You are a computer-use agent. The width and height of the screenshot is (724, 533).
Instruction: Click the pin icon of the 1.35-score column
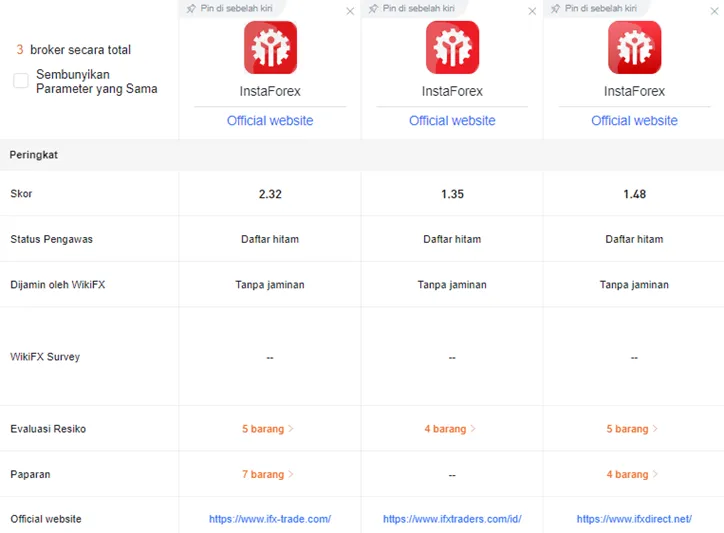[373, 8]
